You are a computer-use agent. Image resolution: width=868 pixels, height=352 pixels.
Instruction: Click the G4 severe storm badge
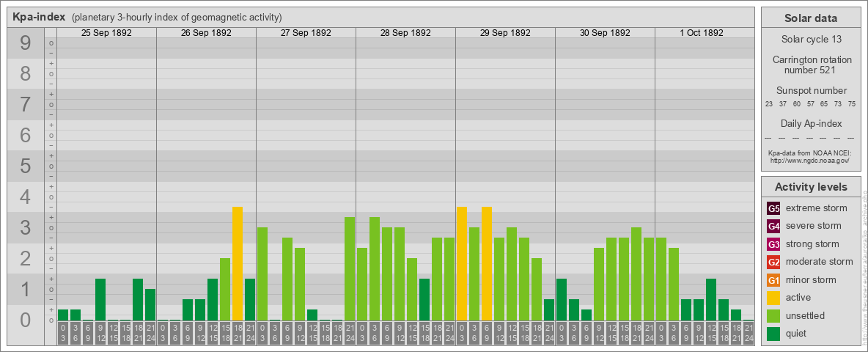[x=773, y=227]
